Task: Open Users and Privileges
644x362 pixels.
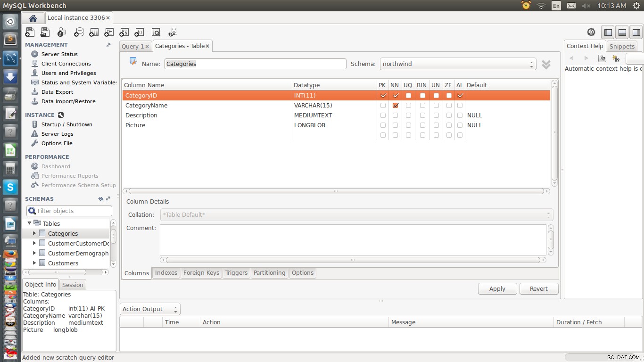Action: [68, 73]
